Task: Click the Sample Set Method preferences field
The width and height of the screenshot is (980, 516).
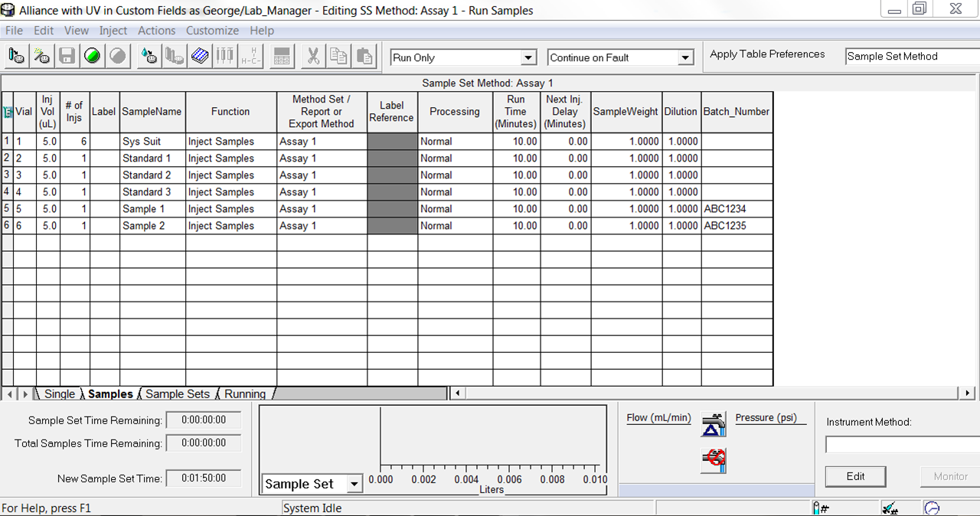Action: (x=913, y=57)
